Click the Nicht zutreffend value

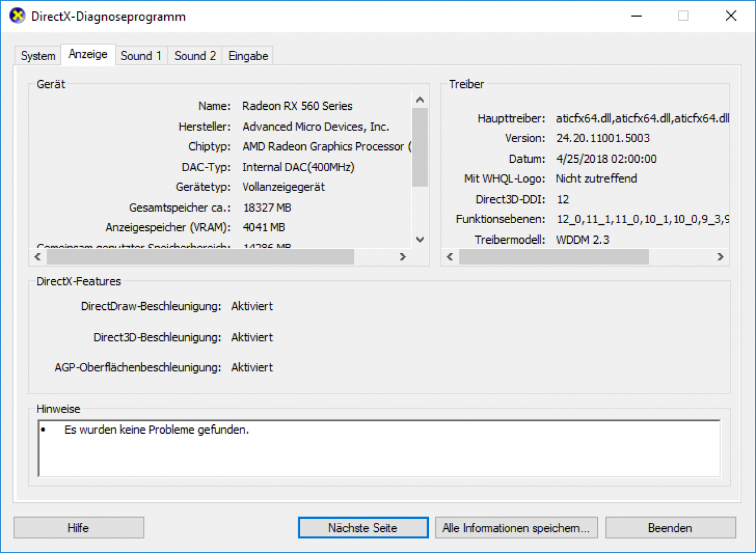pyautogui.click(x=596, y=178)
